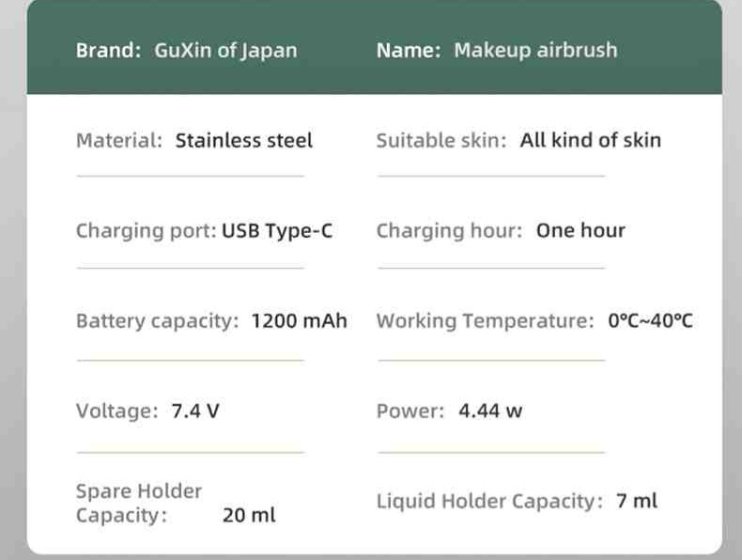Select the 7 ml liquid holder value
742x560 pixels.
(x=637, y=501)
